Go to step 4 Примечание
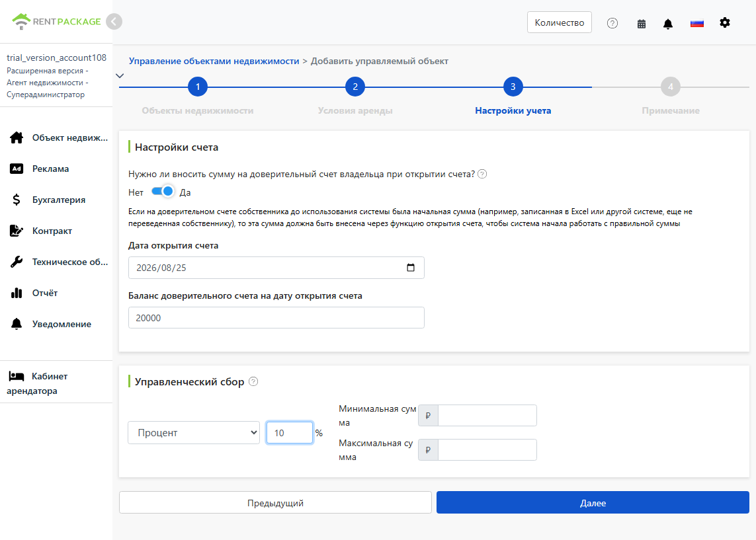Viewport: 756px width, 540px height. pos(671,87)
